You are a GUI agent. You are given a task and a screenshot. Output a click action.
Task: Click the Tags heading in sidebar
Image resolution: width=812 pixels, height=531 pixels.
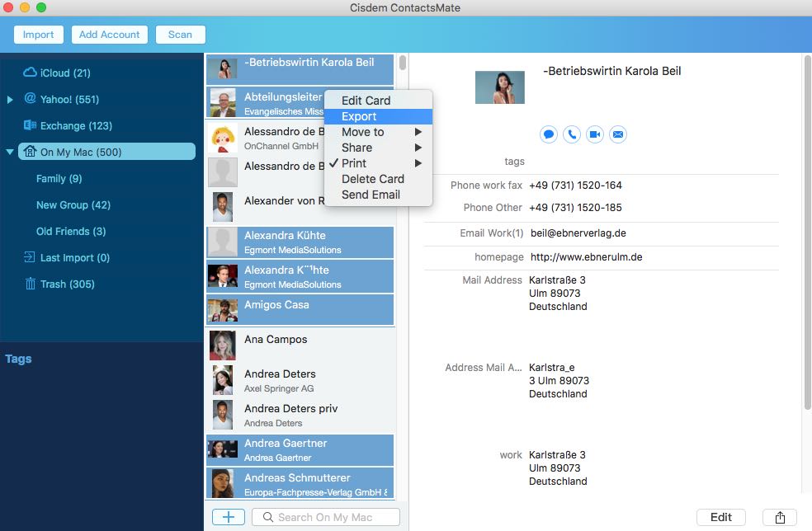pos(18,359)
